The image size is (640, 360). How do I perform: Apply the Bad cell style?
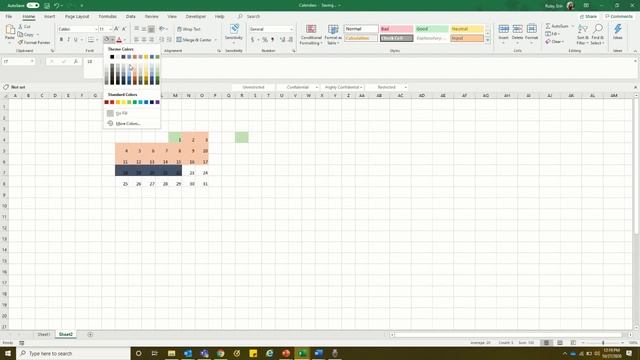click(396, 29)
